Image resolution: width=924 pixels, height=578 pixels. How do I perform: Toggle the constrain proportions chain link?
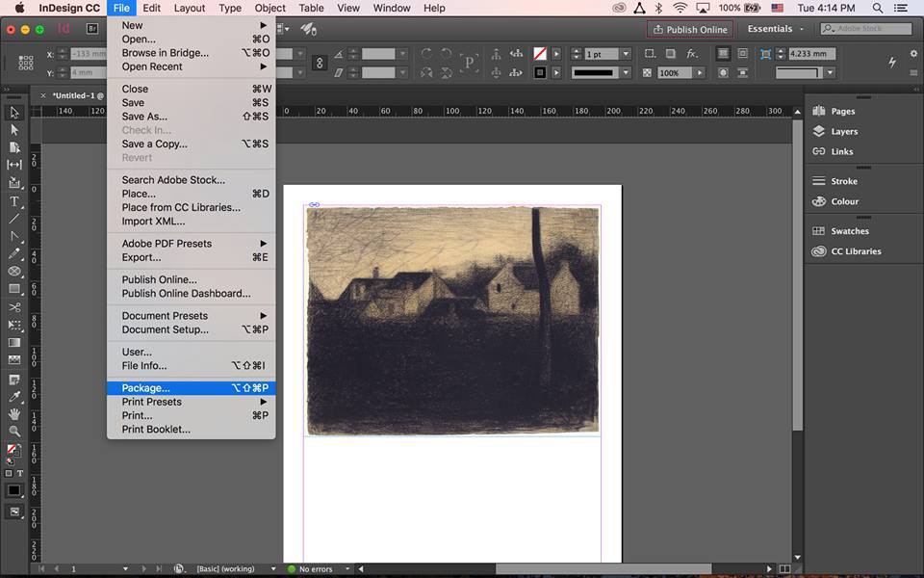click(320, 63)
